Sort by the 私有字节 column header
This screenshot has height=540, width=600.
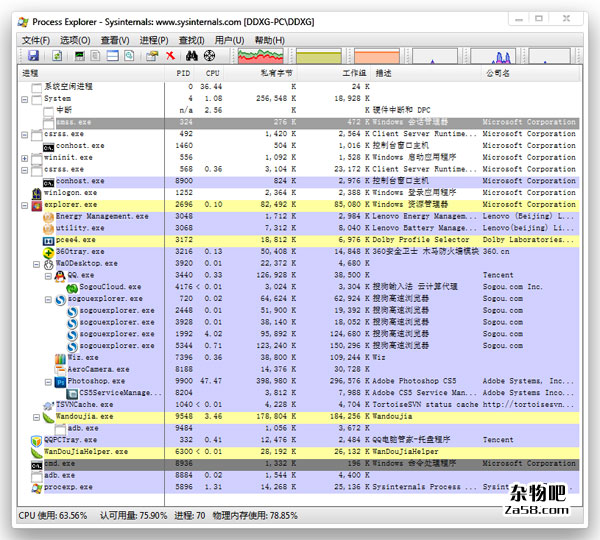click(x=261, y=73)
